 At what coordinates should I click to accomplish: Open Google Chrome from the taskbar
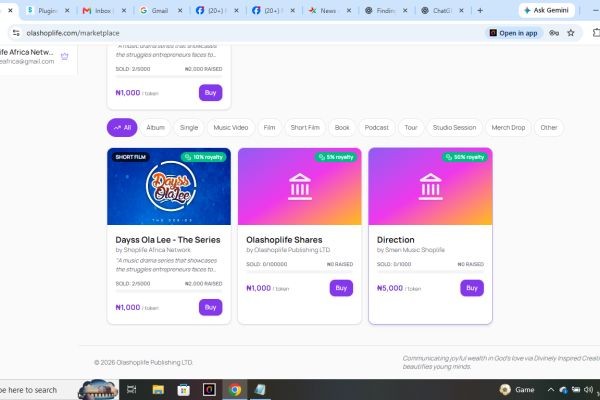[235, 390]
